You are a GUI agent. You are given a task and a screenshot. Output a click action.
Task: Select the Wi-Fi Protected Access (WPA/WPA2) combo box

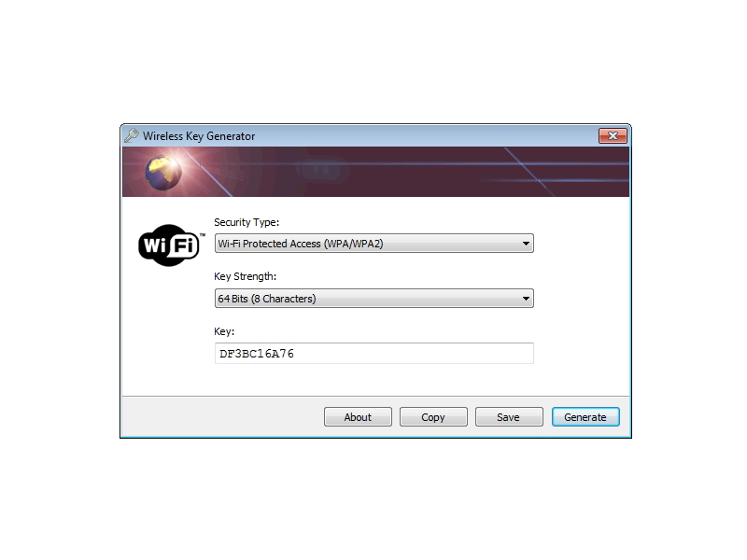tap(374, 244)
